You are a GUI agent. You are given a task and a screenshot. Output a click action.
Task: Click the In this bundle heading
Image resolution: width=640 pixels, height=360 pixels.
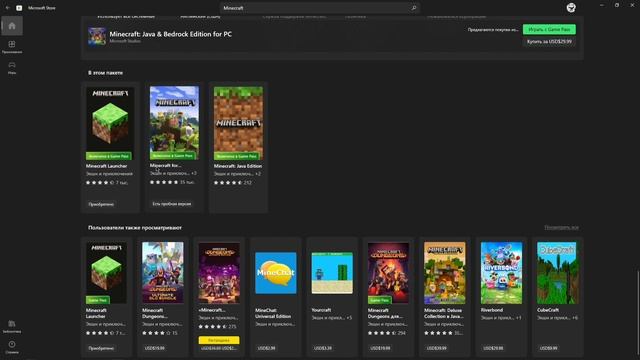[x=105, y=73]
